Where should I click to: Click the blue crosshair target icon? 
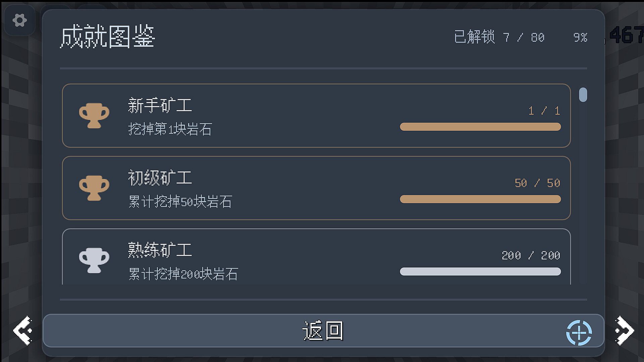click(x=579, y=333)
